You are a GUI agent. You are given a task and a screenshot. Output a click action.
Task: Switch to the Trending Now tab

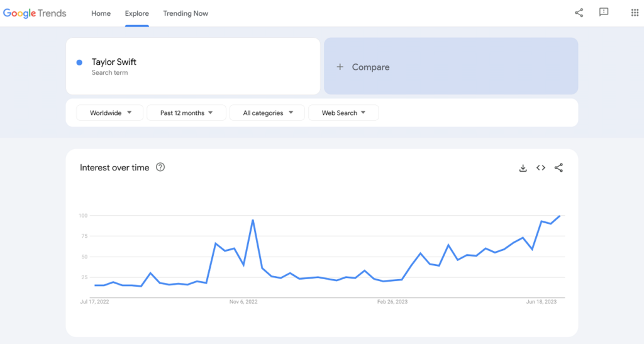coord(186,13)
